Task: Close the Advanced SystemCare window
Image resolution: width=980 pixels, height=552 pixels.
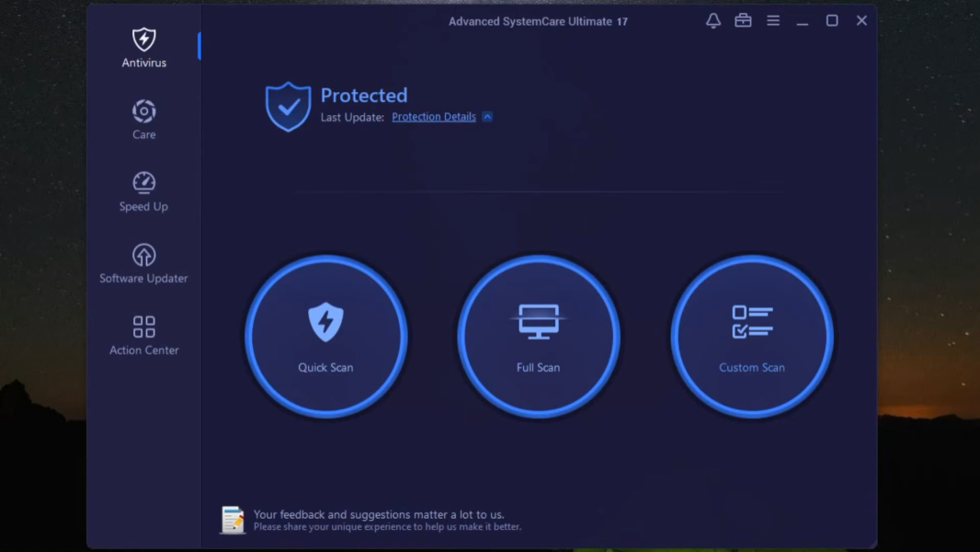Action: tap(861, 20)
